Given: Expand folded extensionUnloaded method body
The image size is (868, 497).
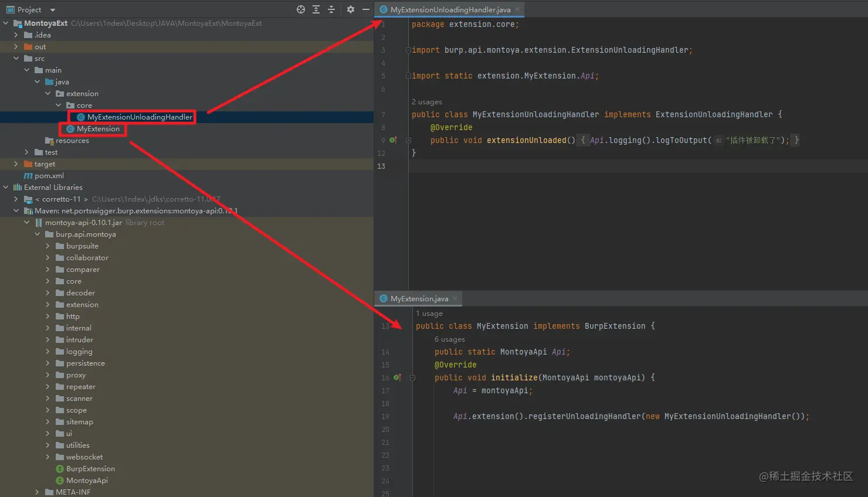Looking at the screenshot, I should (x=408, y=140).
